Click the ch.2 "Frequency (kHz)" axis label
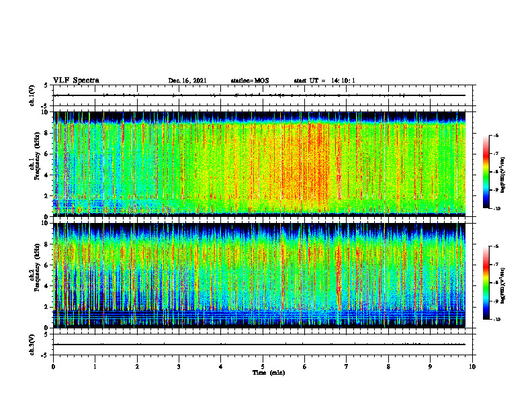The image size is (532, 411). pyautogui.click(x=37, y=267)
